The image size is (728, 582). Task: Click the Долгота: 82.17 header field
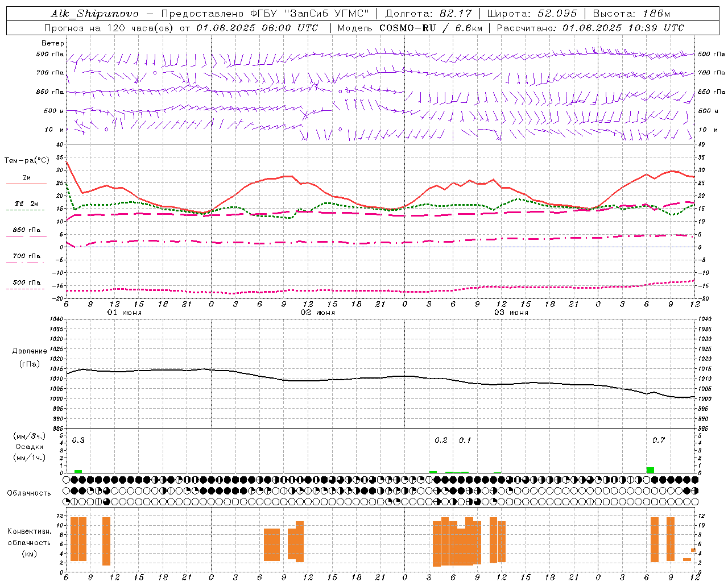428,14
